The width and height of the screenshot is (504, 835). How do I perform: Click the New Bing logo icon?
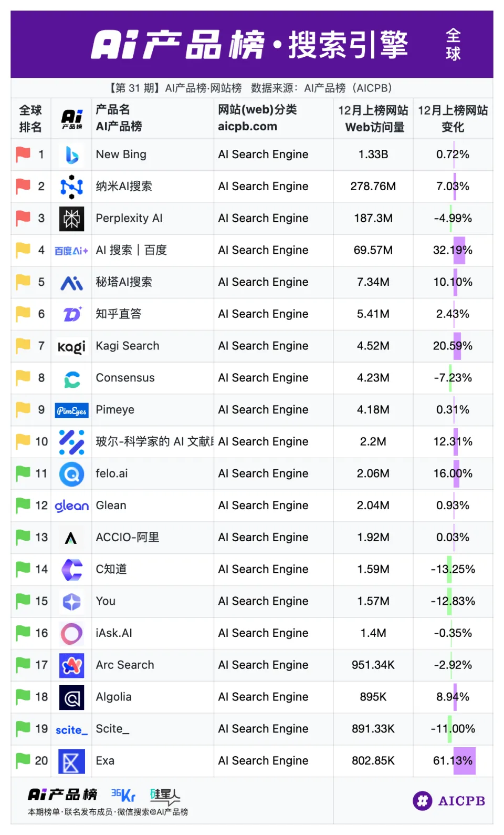pos(71,155)
